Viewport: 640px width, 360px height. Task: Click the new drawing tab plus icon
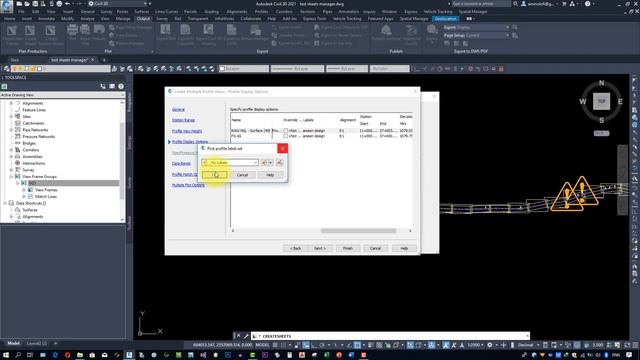(104, 60)
